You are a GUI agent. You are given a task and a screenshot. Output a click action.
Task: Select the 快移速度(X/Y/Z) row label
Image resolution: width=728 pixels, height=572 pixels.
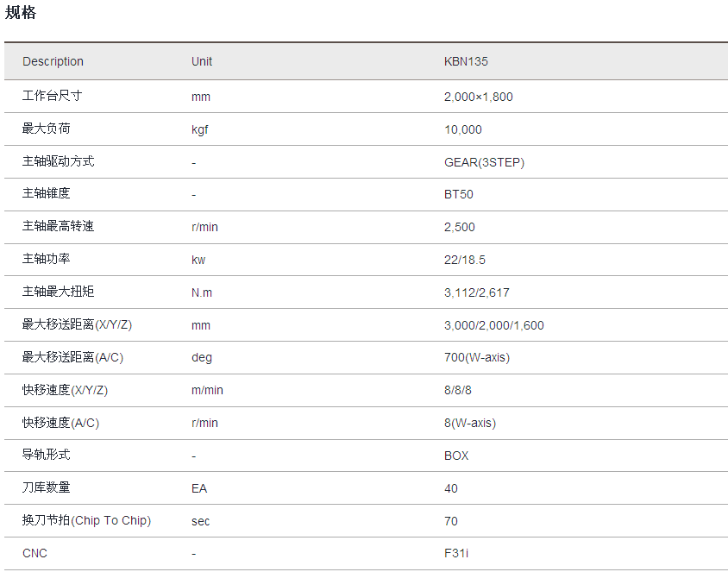[x=65, y=390]
